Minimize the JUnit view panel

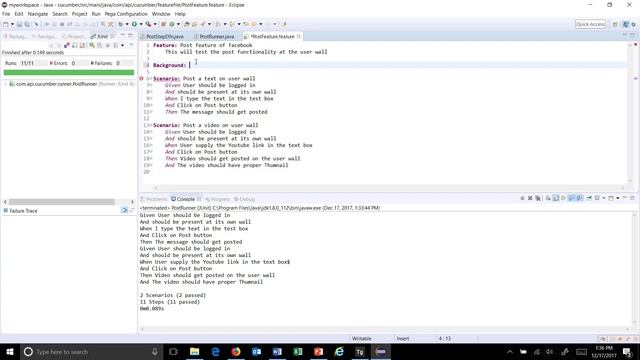pyautogui.click(x=122, y=36)
